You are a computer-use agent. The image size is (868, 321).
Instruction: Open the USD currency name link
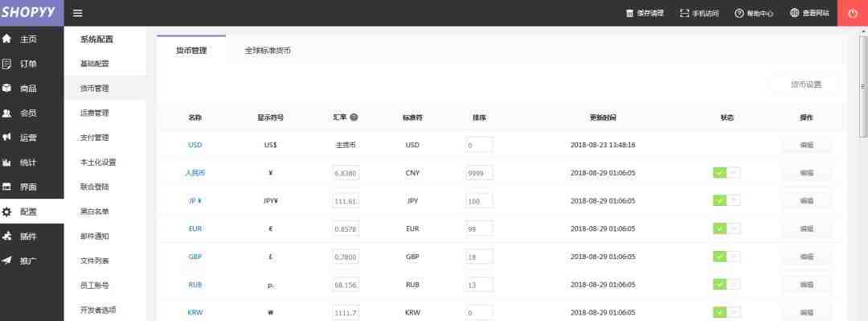pyautogui.click(x=194, y=145)
